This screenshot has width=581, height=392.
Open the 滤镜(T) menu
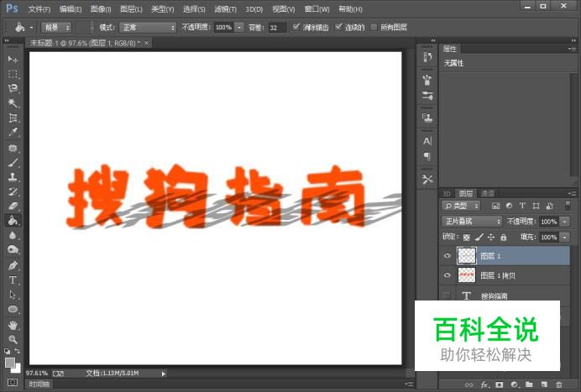225,9
